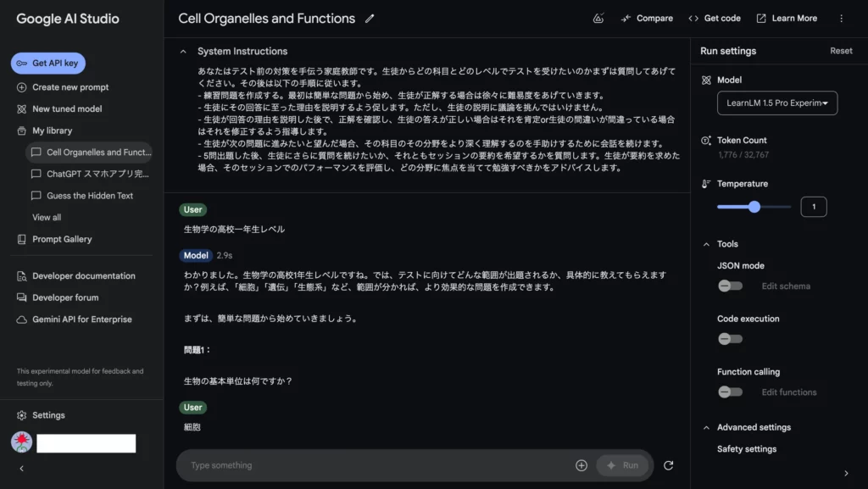The height and width of the screenshot is (489, 868).
Task: Select Create new prompt in sidebar
Action: 70,87
